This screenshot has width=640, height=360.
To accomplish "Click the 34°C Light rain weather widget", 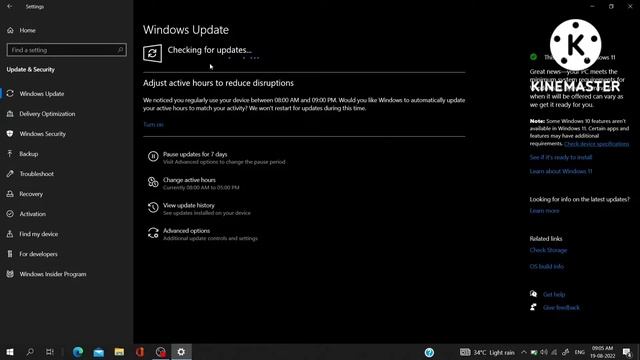I will [x=487, y=353].
